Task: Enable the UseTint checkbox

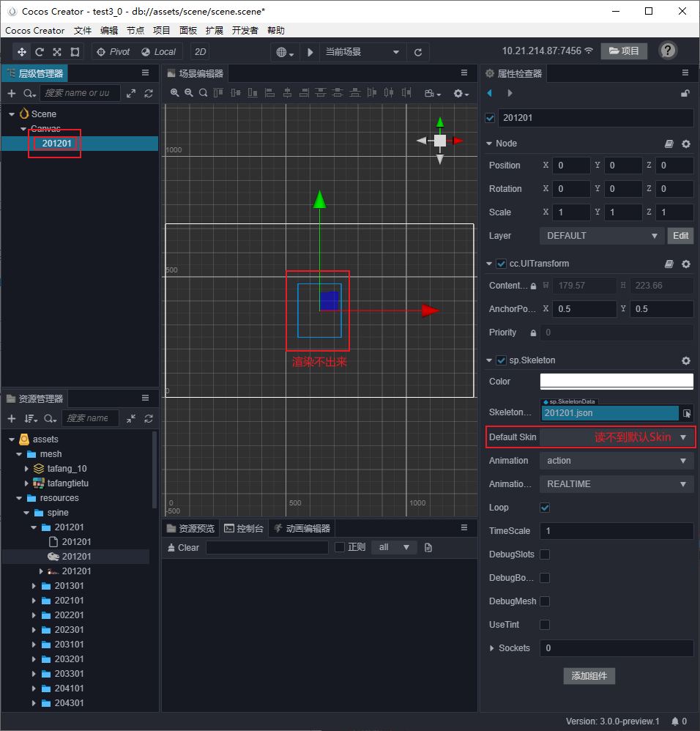Action: [545, 624]
